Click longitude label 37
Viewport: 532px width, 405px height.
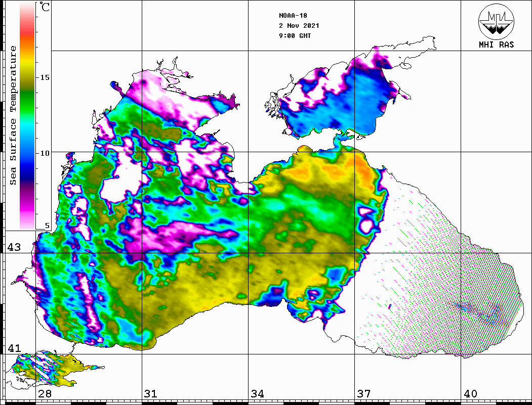pyautogui.click(x=364, y=394)
